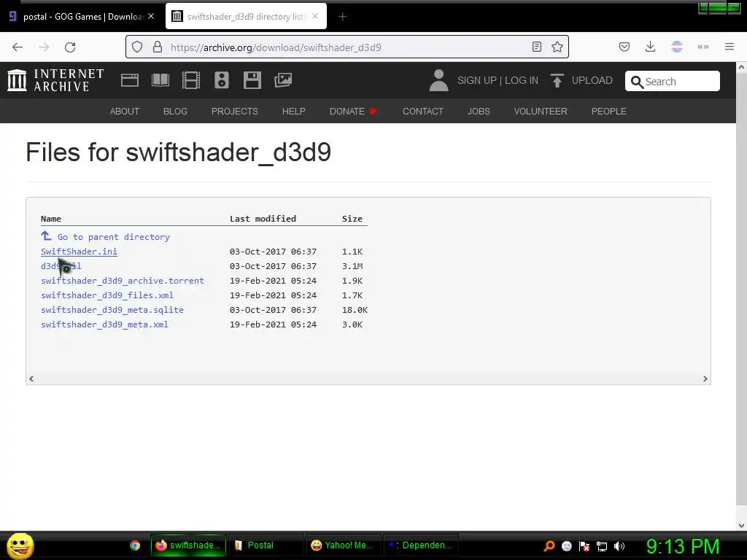747x560 pixels.
Task: View site security via the lock icon
Action: pos(158,47)
